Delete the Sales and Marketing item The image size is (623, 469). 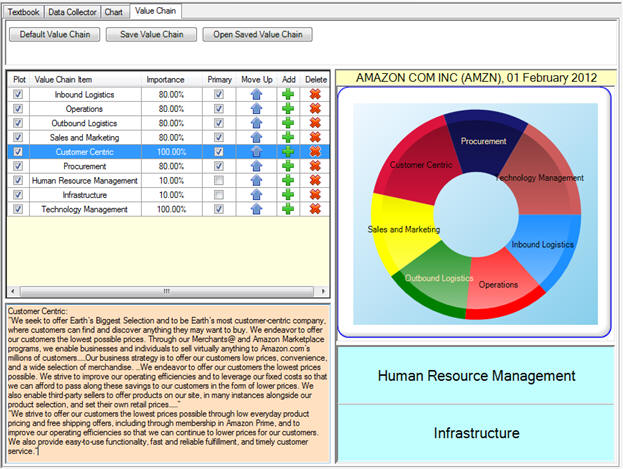(315, 137)
